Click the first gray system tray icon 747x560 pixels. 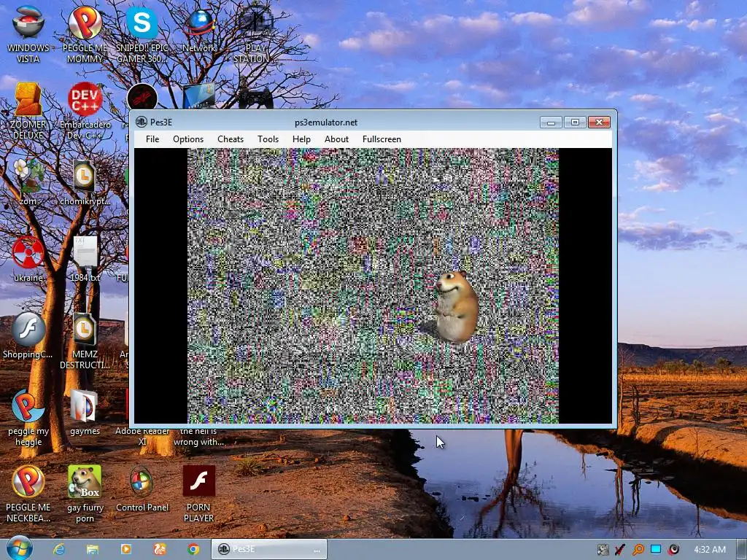pyautogui.click(x=603, y=550)
